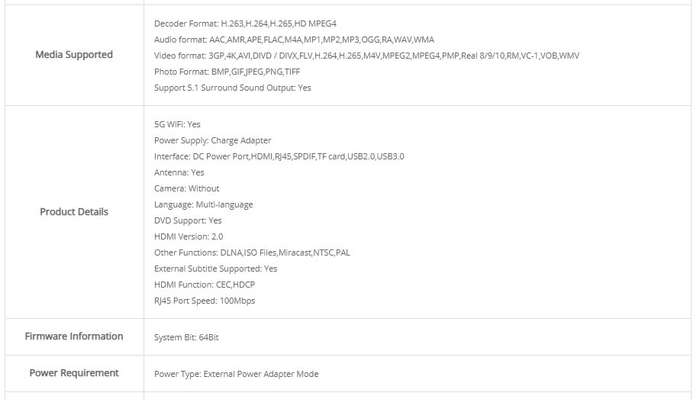Screen dimensions: 700x405
Task: Click the Photo Format specification line
Action: (227, 72)
